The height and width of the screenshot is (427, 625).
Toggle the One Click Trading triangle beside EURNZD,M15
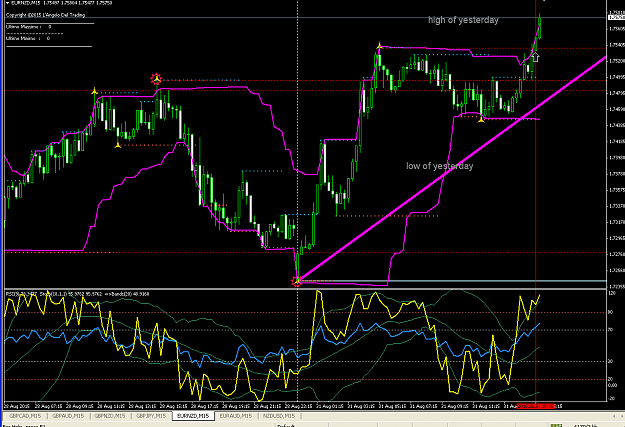pos(8,3)
